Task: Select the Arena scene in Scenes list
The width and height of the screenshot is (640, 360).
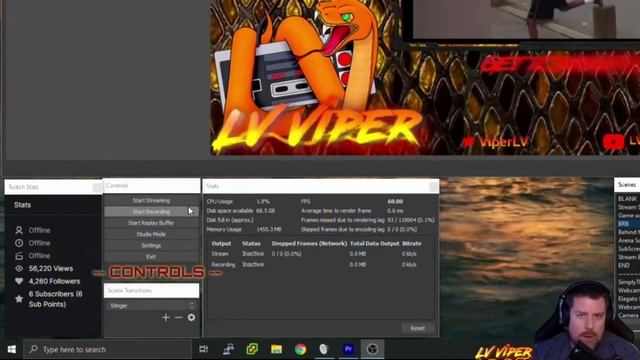Action: tap(628, 240)
